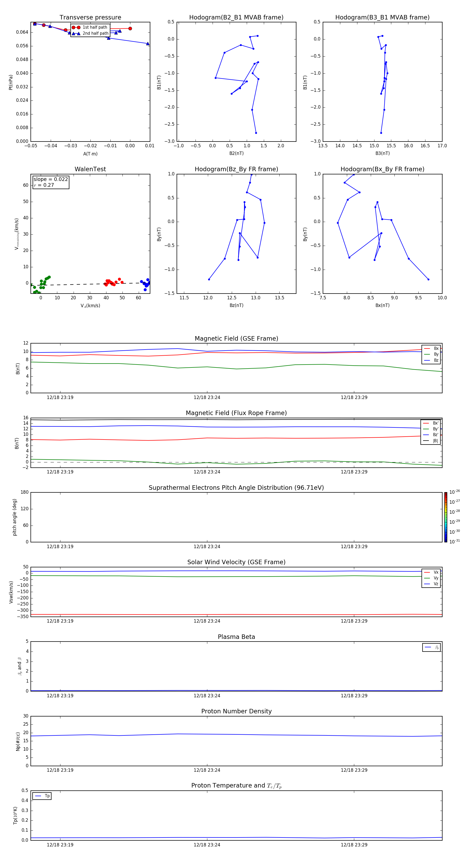
Task: Click the Pt(nPa) y-axis label
Action: [x=11, y=82]
